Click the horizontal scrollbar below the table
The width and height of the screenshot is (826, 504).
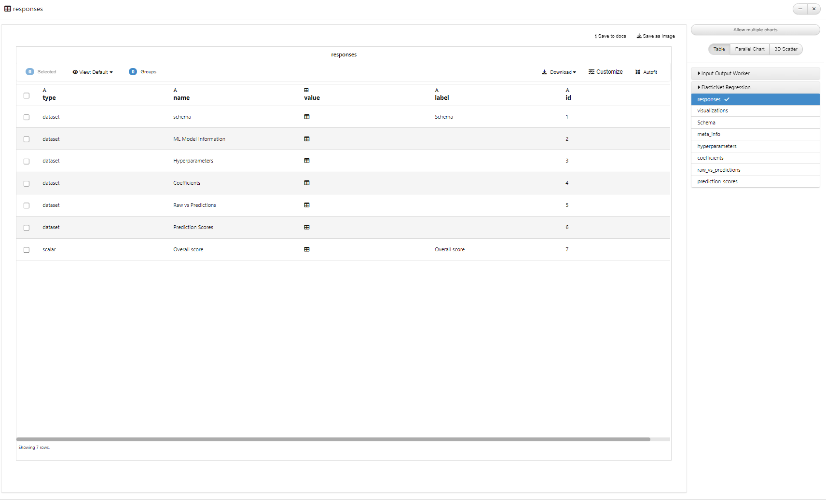tap(333, 439)
